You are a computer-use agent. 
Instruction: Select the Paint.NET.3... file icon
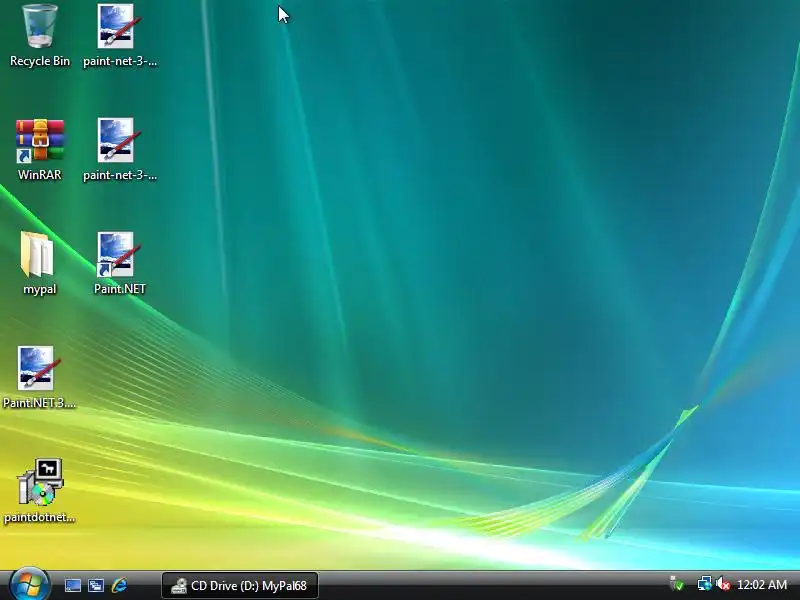[39, 377]
